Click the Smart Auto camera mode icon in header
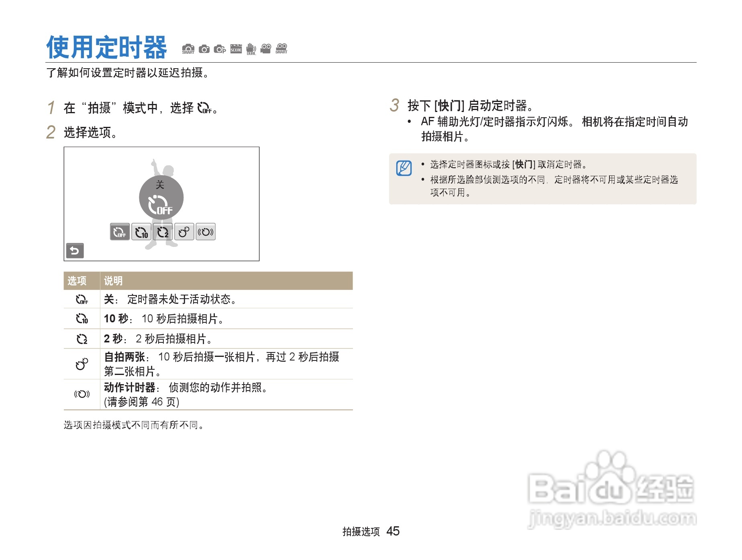The height and width of the screenshot is (560, 742). pyautogui.click(x=188, y=49)
